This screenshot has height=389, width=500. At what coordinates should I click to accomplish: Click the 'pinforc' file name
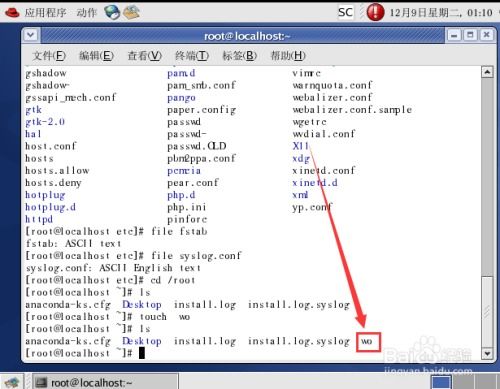[x=187, y=219]
